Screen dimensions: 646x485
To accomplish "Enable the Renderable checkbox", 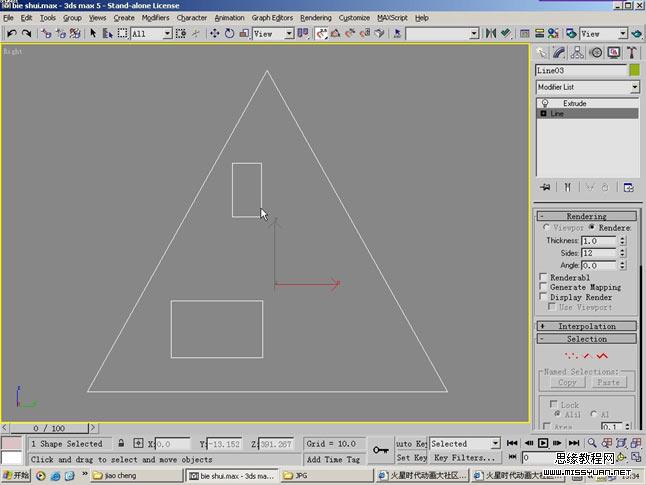I will point(543,277).
